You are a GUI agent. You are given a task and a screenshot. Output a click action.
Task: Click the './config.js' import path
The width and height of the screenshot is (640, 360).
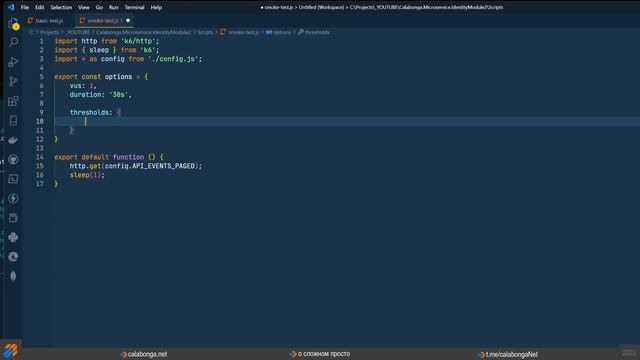click(x=173, y=59)
